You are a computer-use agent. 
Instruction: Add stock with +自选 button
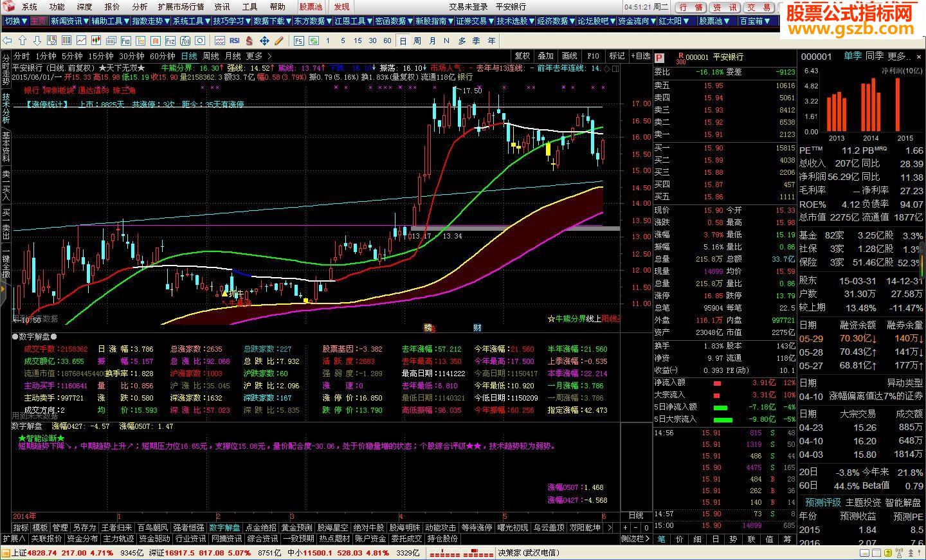point(640,56)
